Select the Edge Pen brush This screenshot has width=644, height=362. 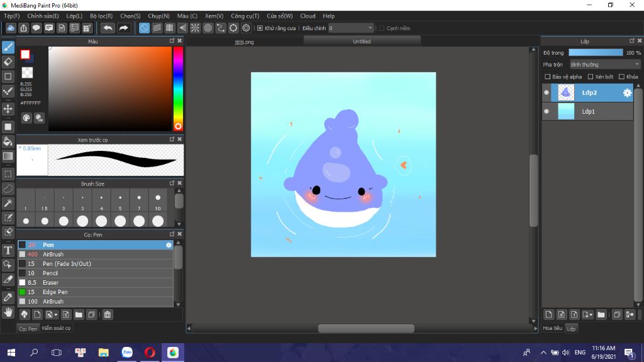click(96, 292)
